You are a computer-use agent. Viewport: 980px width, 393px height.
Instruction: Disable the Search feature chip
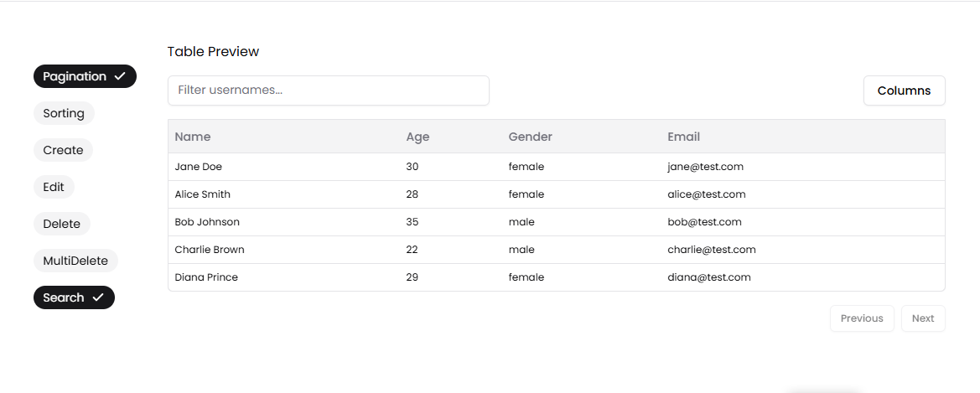pyautogui.click(x=73, y=297)
